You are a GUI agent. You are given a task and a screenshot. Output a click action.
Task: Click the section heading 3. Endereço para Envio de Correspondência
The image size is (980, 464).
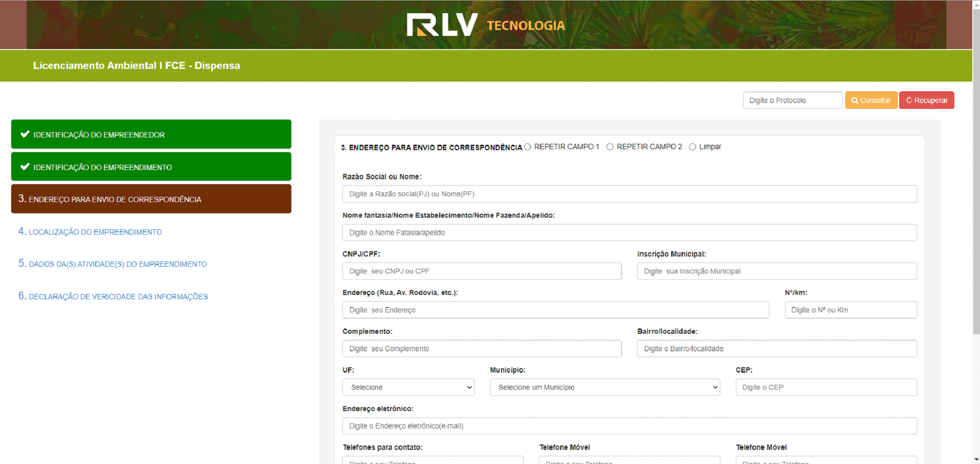click(x=431, y=147)
